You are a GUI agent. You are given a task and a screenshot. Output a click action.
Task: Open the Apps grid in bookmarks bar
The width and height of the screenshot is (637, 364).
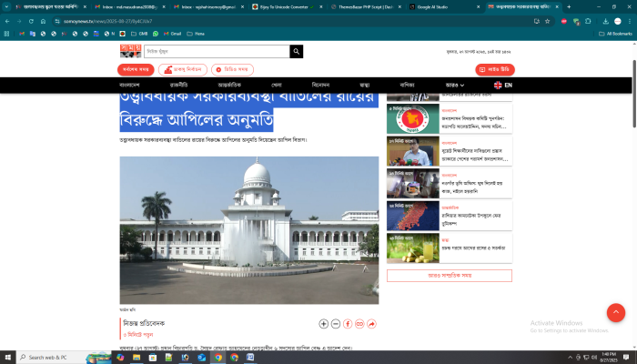(6, 34)
